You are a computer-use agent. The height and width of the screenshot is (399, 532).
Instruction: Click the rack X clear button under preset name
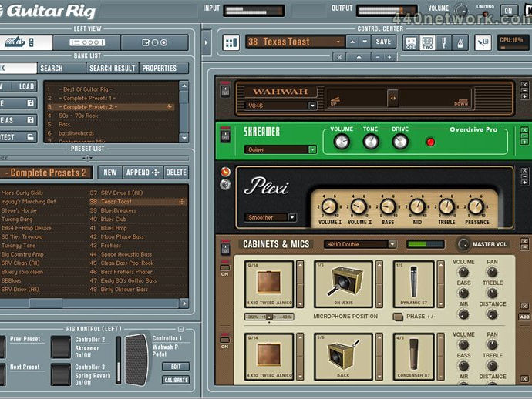tap(339, 57)
